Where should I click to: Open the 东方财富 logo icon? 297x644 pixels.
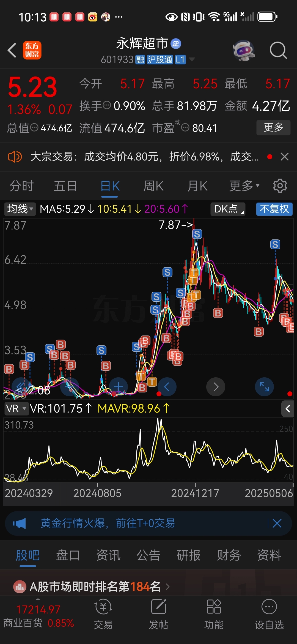(32, 50)
